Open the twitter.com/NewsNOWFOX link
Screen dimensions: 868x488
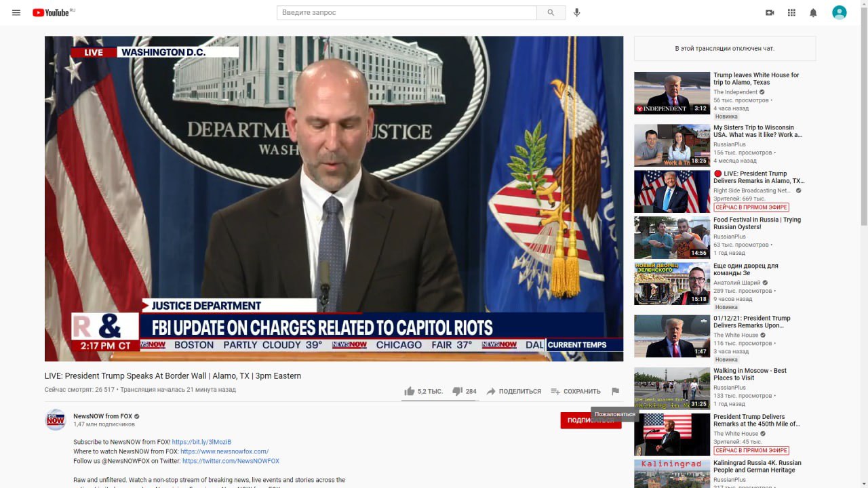231,461
